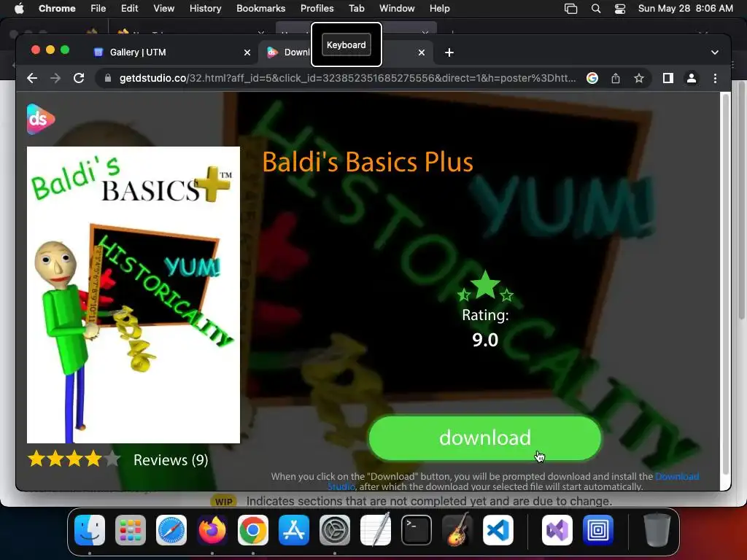Viewport: 747px width, 560px height.
Task: Reload the current page
Action: 79,78
